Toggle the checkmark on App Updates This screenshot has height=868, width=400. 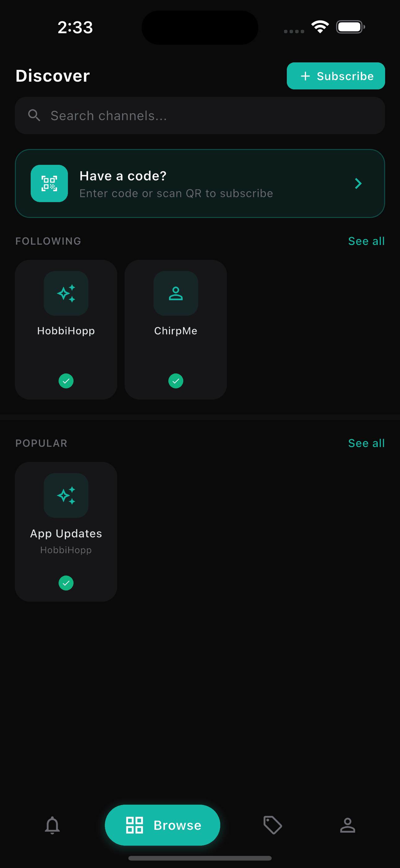coord(66,583)
